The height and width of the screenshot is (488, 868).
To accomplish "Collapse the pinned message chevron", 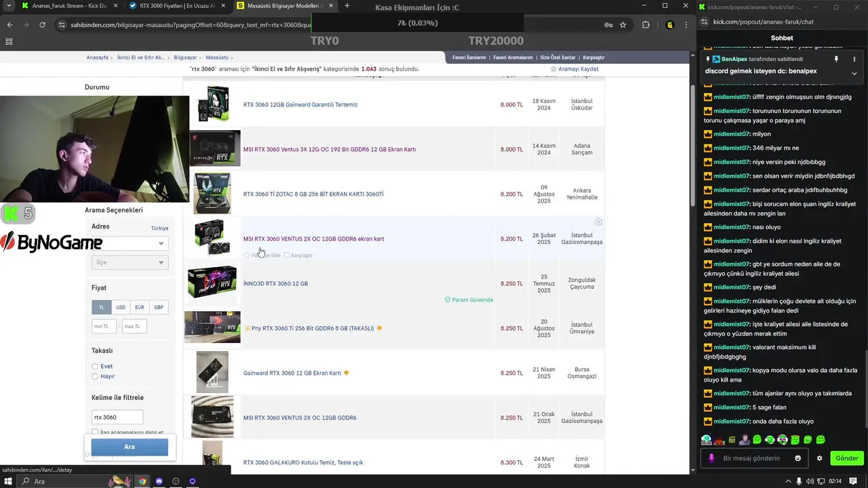I will click(x=854, y=73).
